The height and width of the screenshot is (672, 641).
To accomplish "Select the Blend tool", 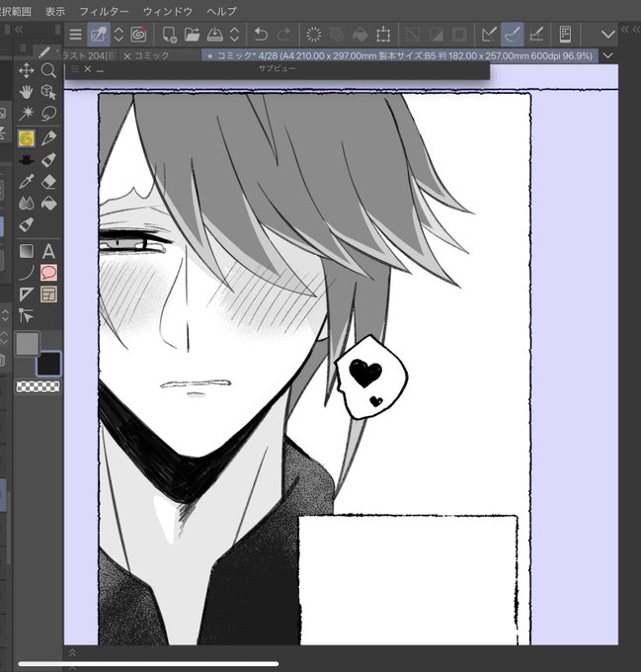I will [27, 204].
